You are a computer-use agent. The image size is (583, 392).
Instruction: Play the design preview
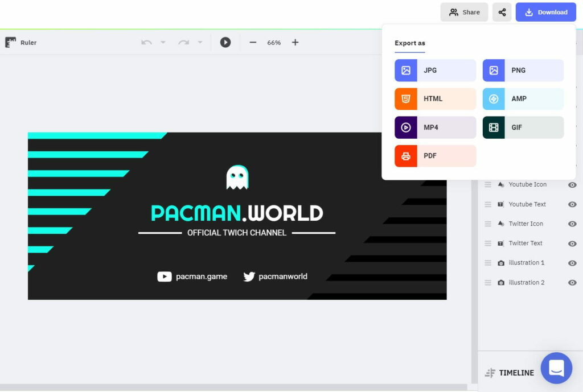(x=226, y=42)
